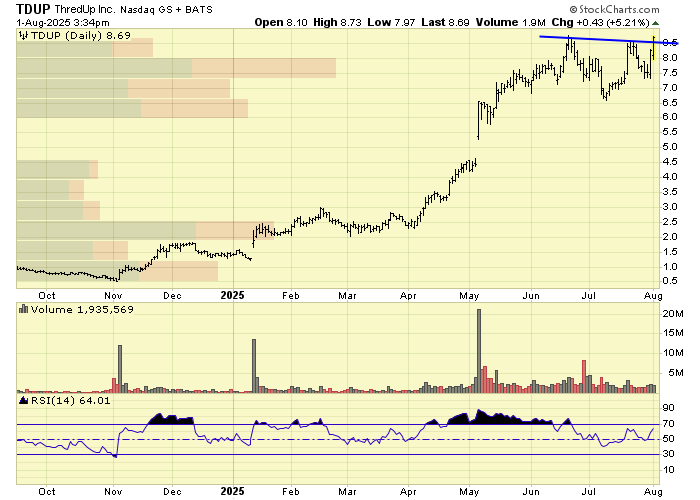This screenshot has height=500, width=700.
Task: Click the 70 label on the RSI axis
Action: (x=668, y=423)
